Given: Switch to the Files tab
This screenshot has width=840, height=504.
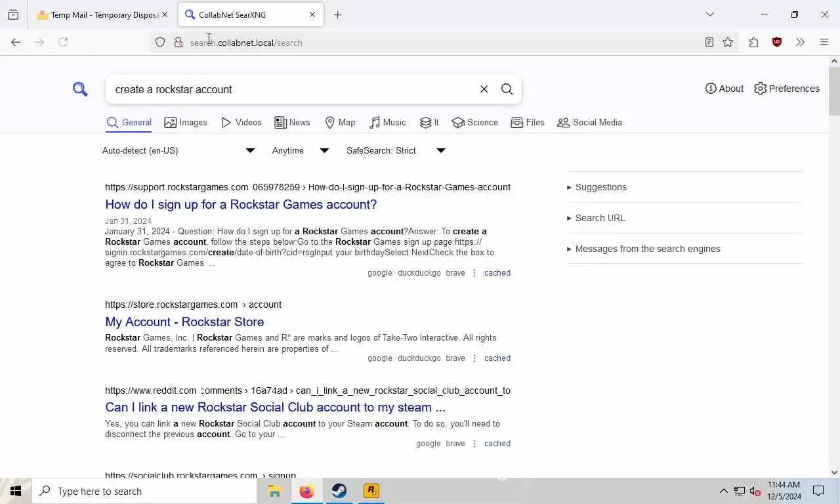Looking at the screenshot, I should pyautogui.click(x=528, y=123).
